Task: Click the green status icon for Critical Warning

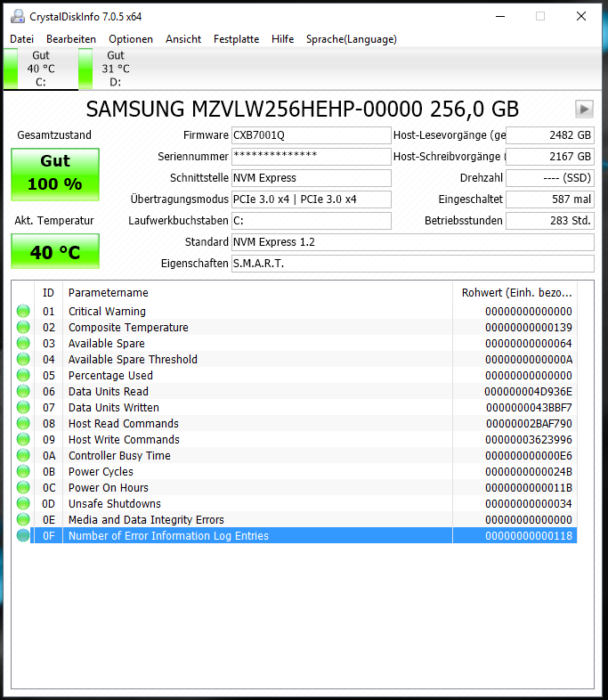Action: [x=23, y=311]
